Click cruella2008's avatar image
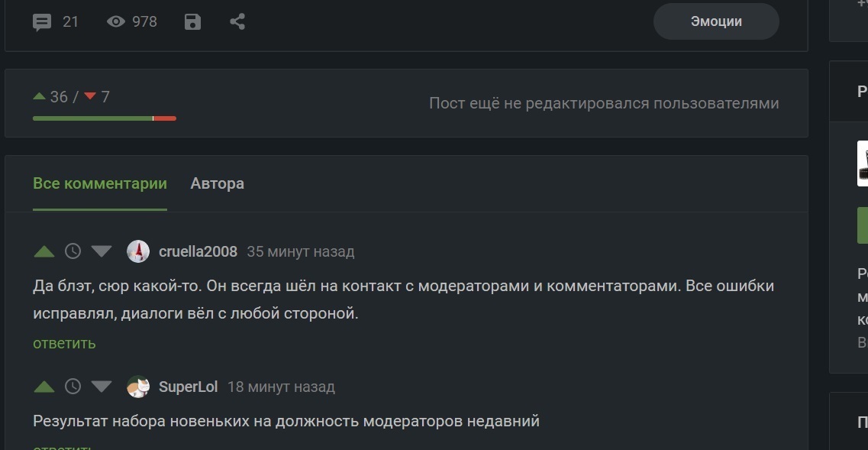Viewport: 868px width, 450px height. tap(138, 251)
